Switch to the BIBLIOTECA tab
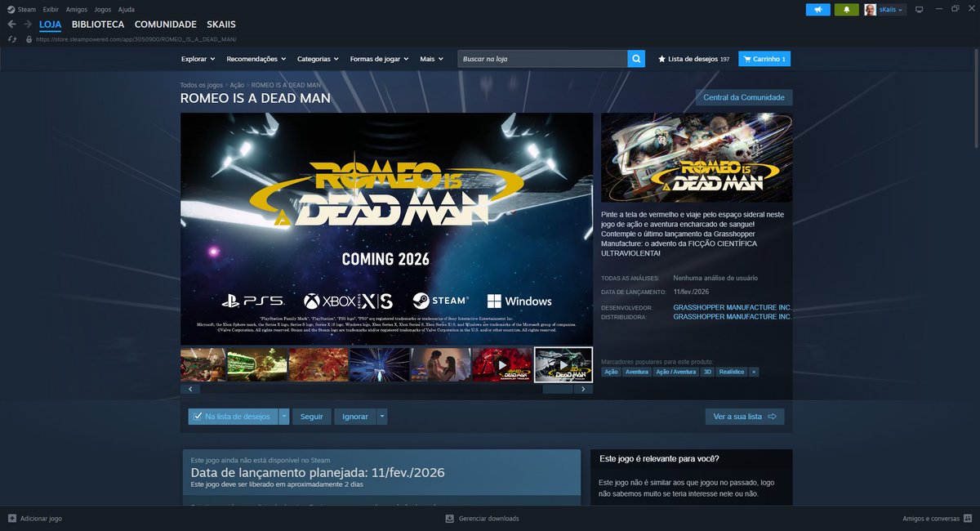 tap(98, 25)
